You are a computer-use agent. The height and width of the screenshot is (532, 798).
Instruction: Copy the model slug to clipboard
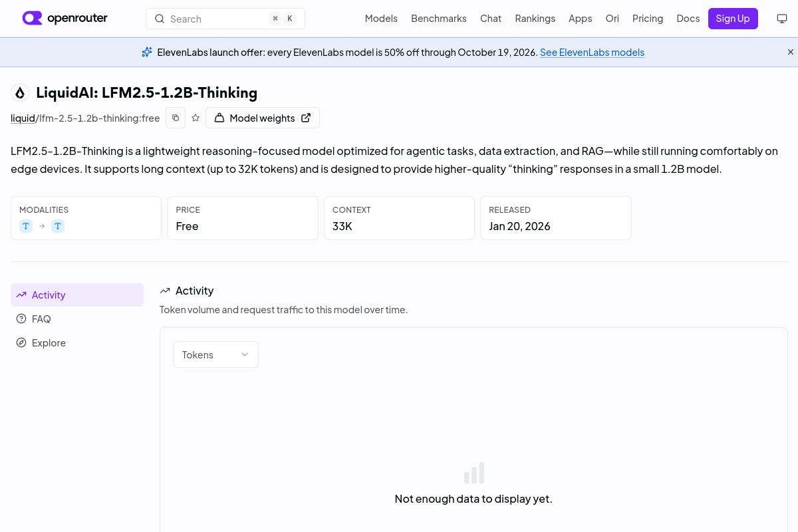[x=176, y=118]
